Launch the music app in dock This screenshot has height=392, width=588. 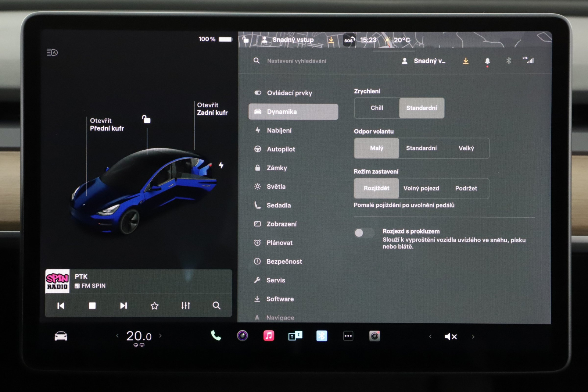(x=269, y=336)
